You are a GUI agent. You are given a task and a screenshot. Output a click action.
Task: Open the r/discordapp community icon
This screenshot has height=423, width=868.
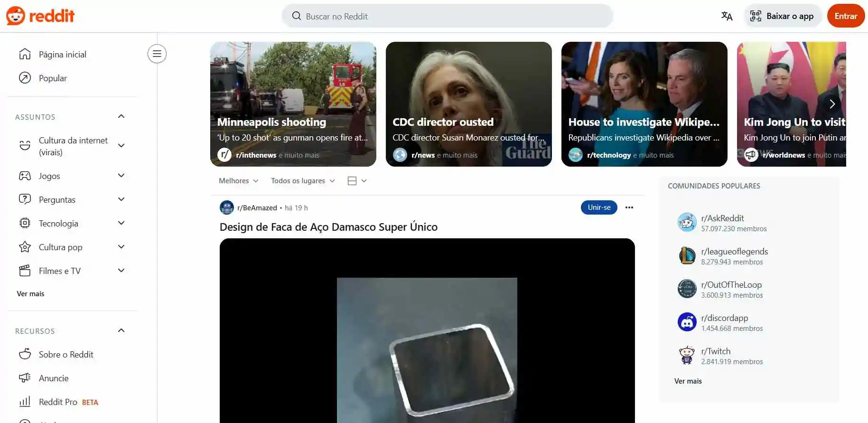pyautogui.click(x=687, y=322)
